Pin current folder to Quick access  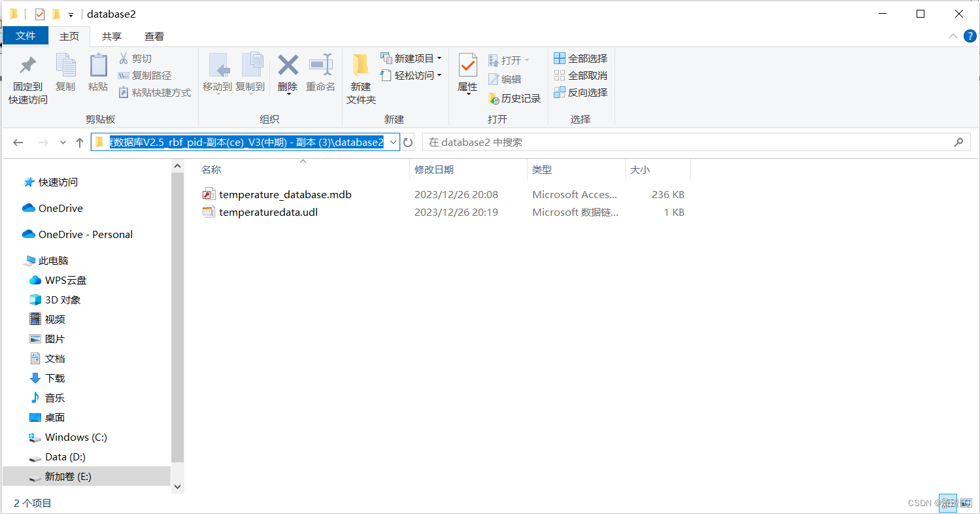click(x=27, y=75)
